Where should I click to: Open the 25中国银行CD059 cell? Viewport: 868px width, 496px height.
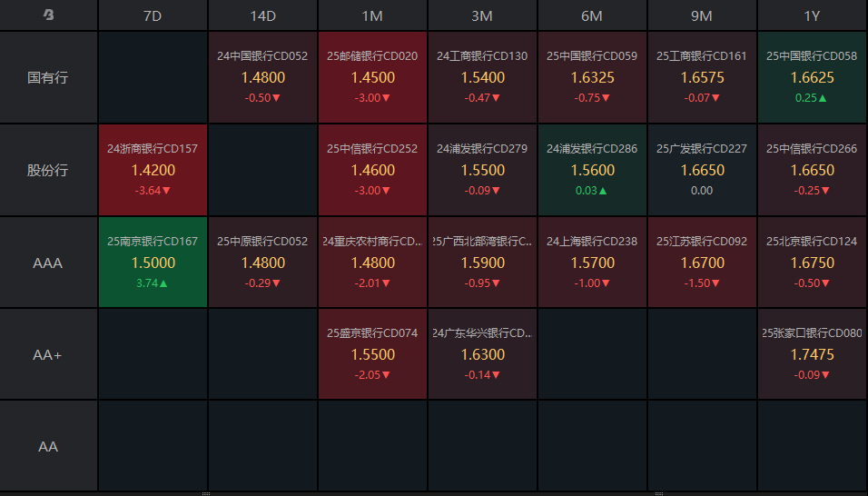[592, 77]
